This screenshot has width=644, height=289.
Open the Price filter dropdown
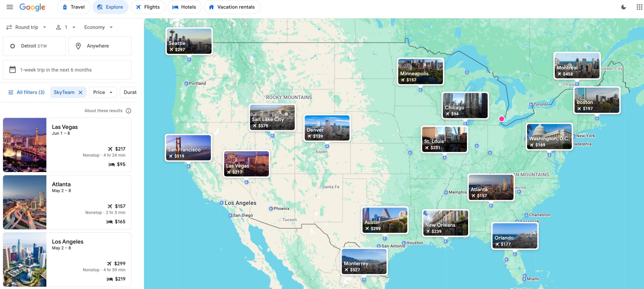103,92
